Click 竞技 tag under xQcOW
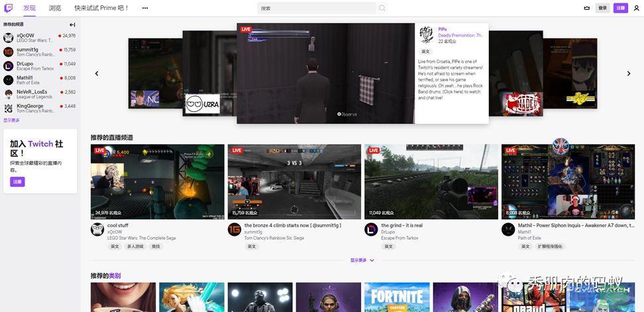This screenshot has height=312, width=644. point(156,246)
